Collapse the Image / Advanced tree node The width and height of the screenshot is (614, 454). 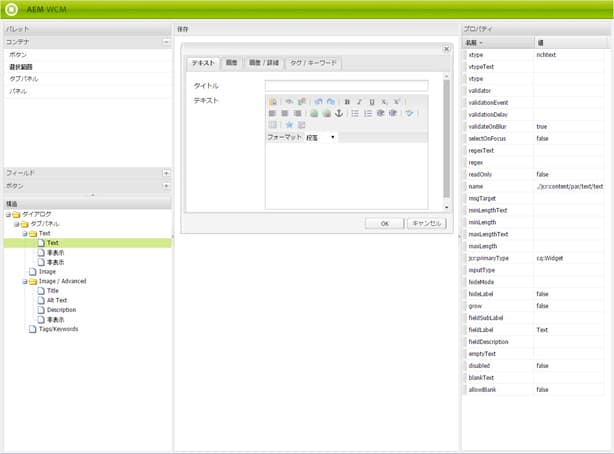25,282
